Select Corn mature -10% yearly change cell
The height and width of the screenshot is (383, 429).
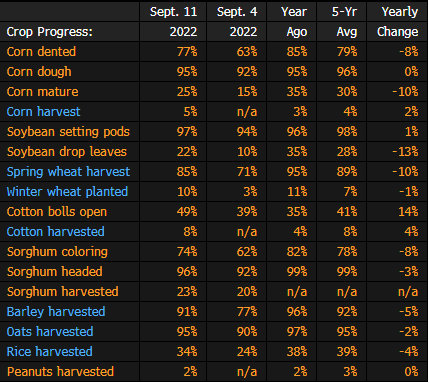pyautogui.click(x=405, y=92)
